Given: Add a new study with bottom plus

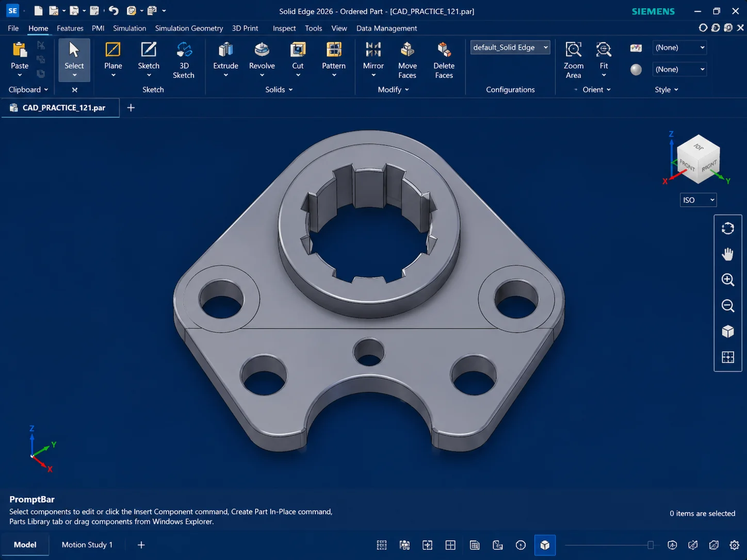Looking at the screenshot, I should point(141,545).
